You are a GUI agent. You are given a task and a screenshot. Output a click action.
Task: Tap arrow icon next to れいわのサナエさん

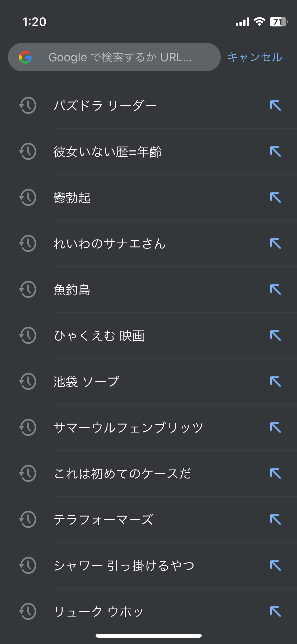pyautogui.click(x=275, y=243)
